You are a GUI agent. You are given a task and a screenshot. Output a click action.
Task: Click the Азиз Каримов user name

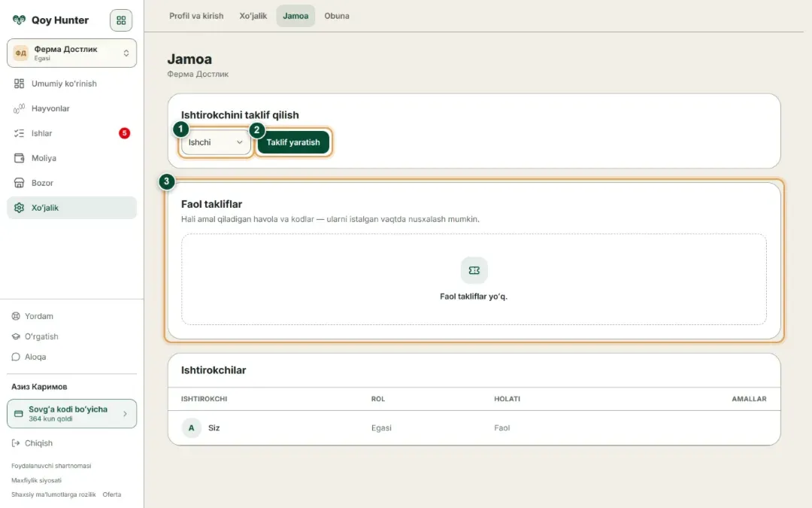39,387
